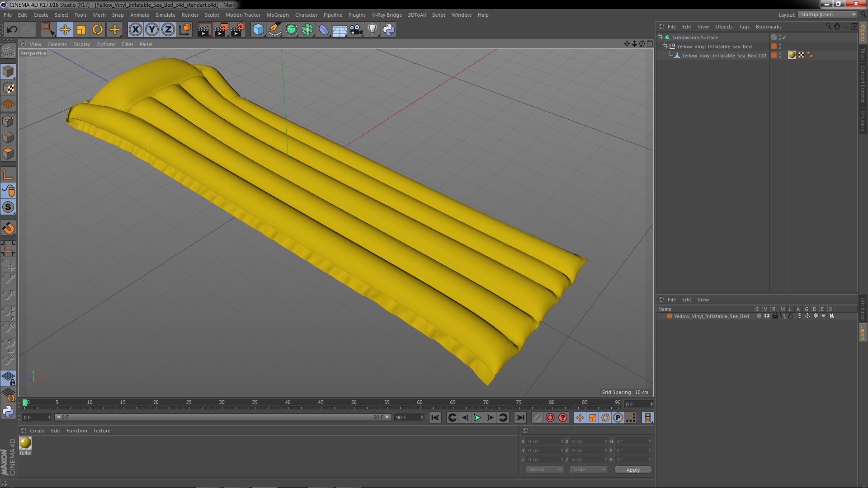
Task: Open the MoGraph array generator icon
Action: click(x=307, y=30)
